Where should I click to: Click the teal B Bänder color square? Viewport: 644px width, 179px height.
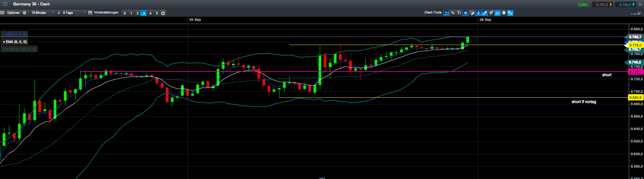pyautogui.click(x=4, y=49)
